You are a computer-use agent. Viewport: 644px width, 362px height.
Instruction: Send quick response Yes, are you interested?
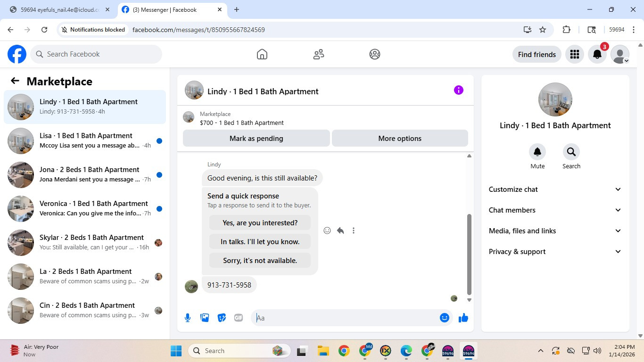click(260, 223)
